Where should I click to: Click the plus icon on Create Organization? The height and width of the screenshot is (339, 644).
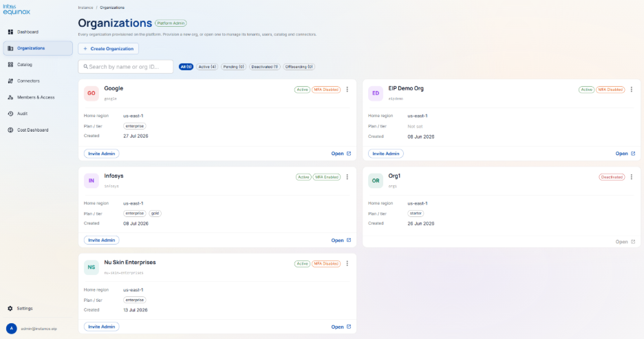pos(85,48)
